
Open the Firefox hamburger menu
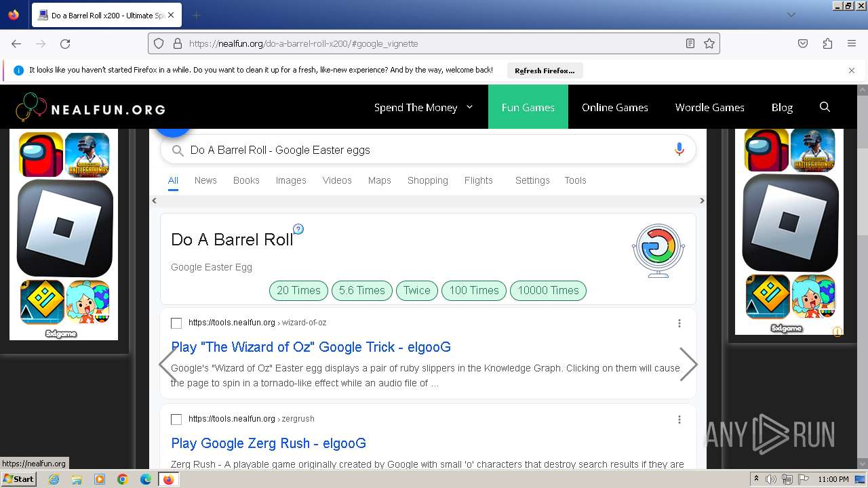coord(852,43)
